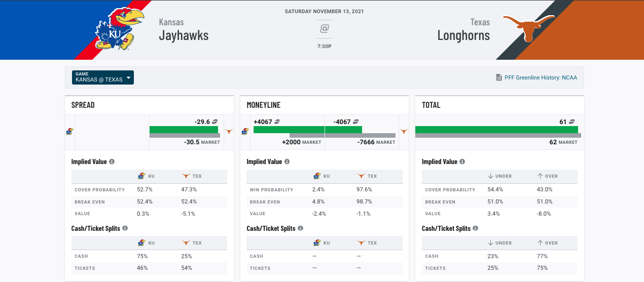Click the Over value -8.0%
Screen dimensions: 644x282
pyautogui.click(x=544, y=214)
